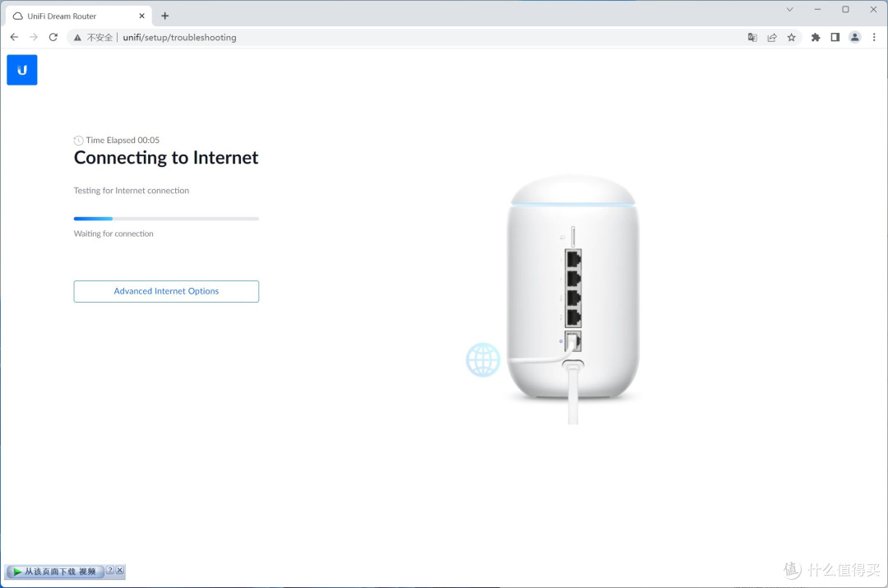Click Advanced Internet Options
The height and width of the screenshot is (588, 888).
166,291
